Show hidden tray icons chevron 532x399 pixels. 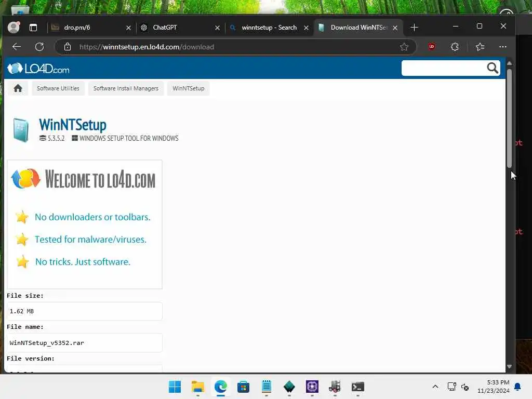tap(435, 387)
